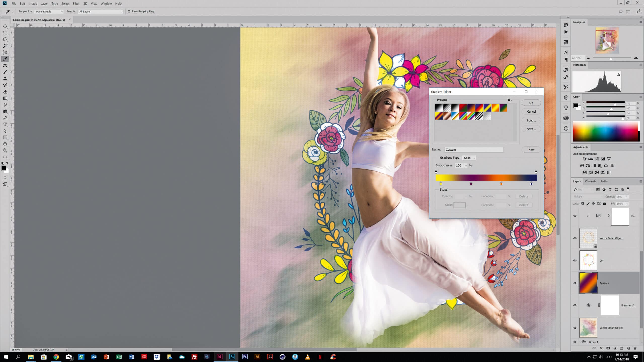Select the Clone Stamp tool
The image size is (644, 362).
(5, 79)
